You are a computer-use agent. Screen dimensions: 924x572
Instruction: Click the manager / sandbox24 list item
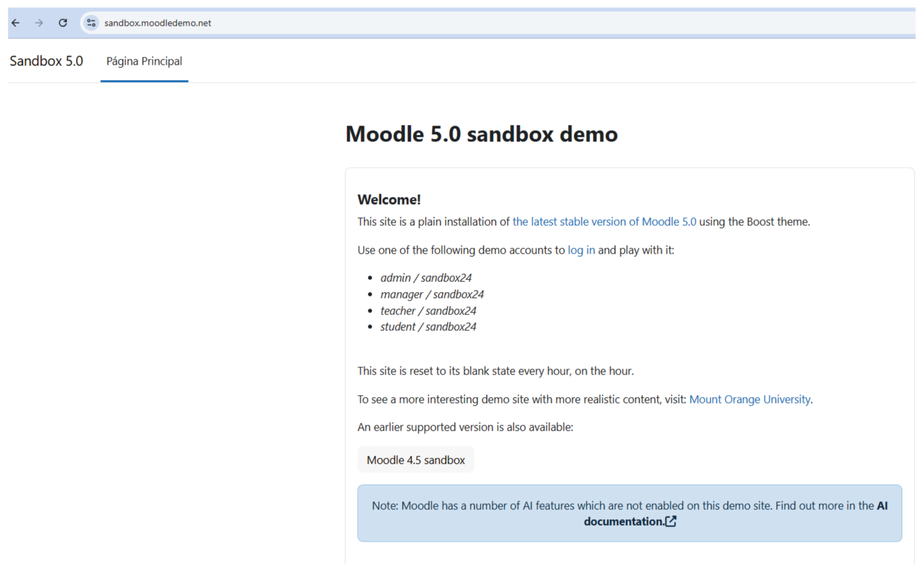432,295
